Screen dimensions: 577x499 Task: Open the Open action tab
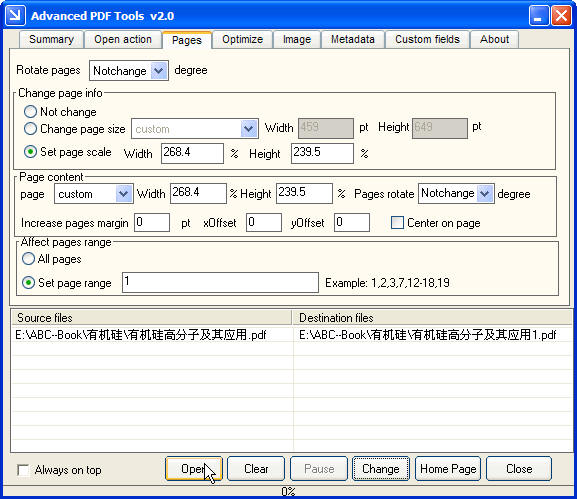pyautogui.click(x=123, y=39)
